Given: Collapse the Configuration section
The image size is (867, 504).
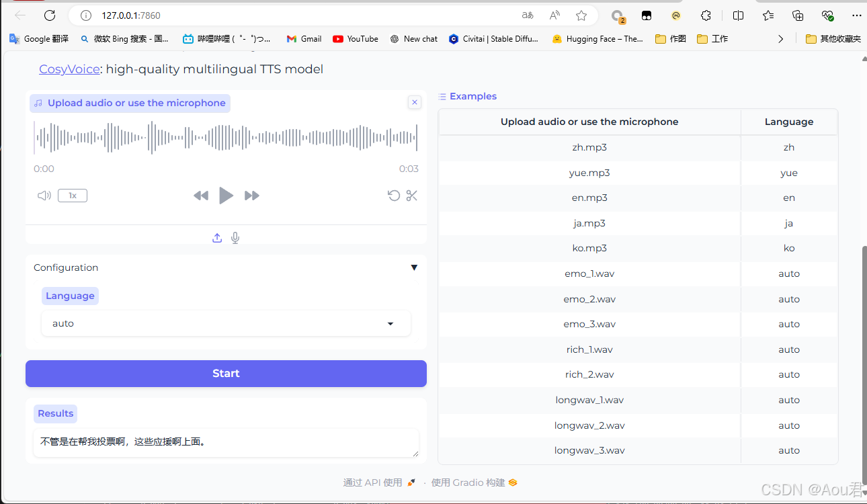Looking at the screenshot, I should 226,267.
